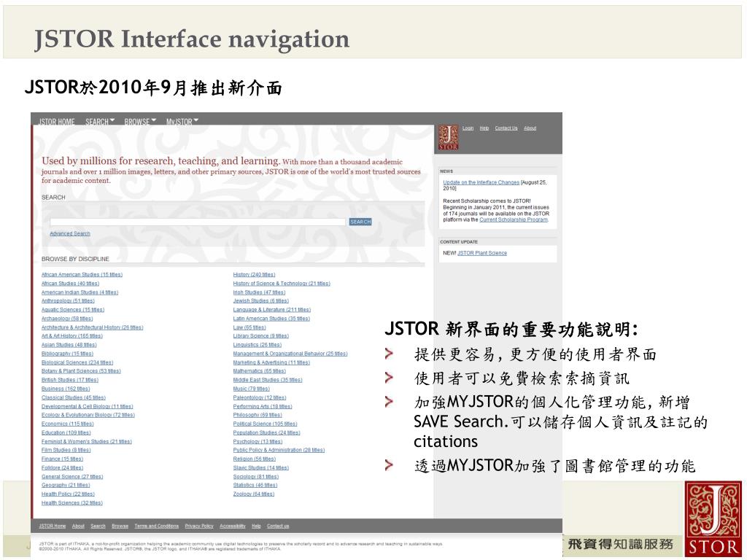The height and width of the screenshot is (560, 747).
Task: Browse Jewish Studies (6 titles)
Action: (261, 301)
